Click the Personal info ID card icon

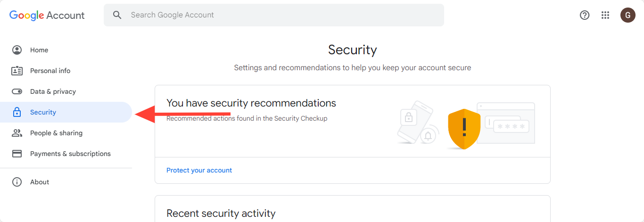coord(17,71)
